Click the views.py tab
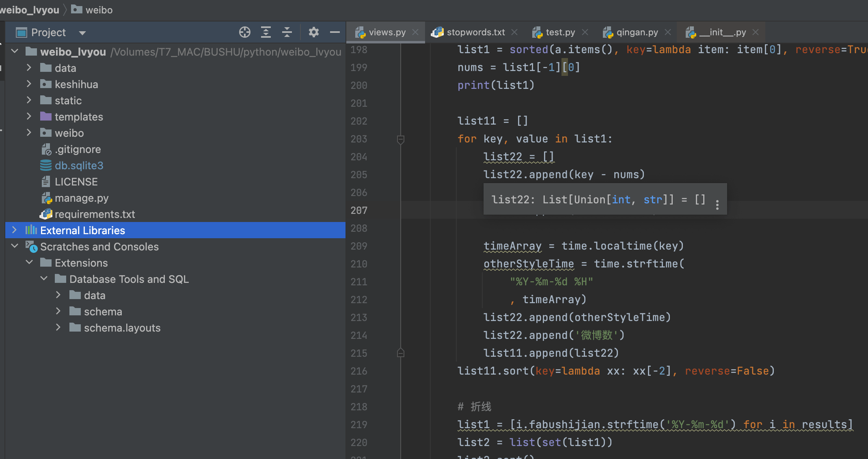868x459 pixels. click(x=382, y=32)
